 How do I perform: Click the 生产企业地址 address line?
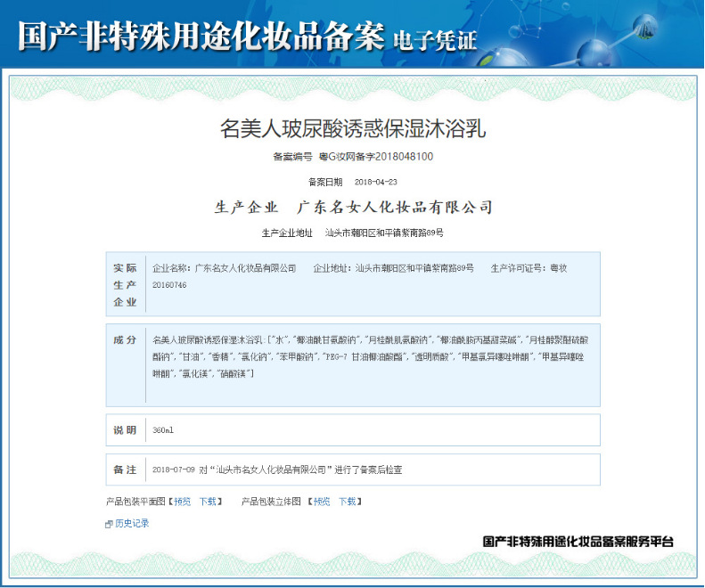353,233
